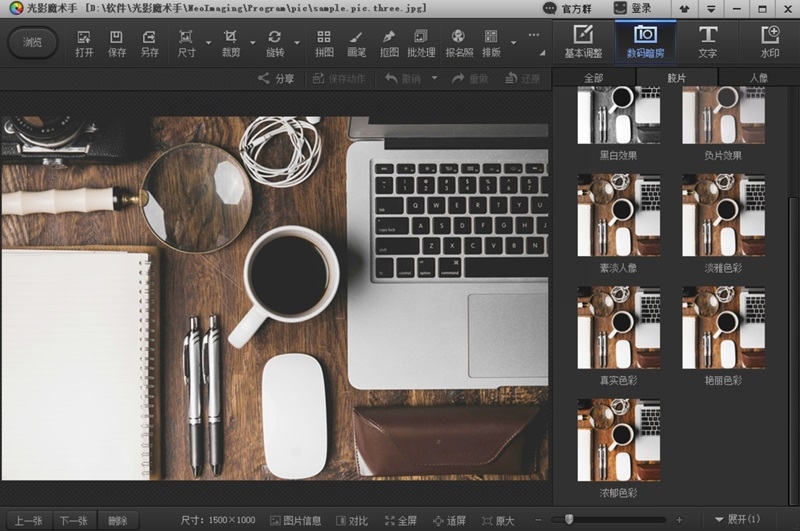The width and height of the screenshot is (800, 531).
Task: Apply the 黑白效果 (Black & white) thumbnail
Action: [618, 117]
